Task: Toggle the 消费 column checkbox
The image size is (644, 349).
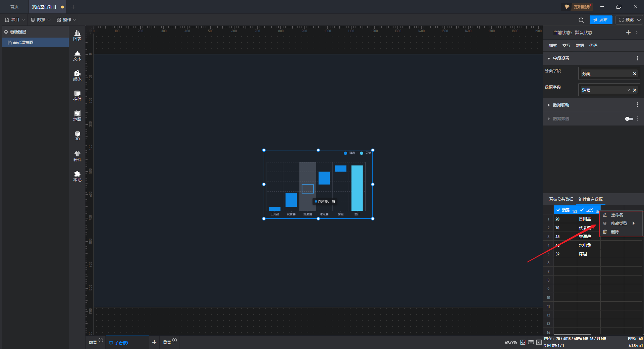Action: coord(558,210)
